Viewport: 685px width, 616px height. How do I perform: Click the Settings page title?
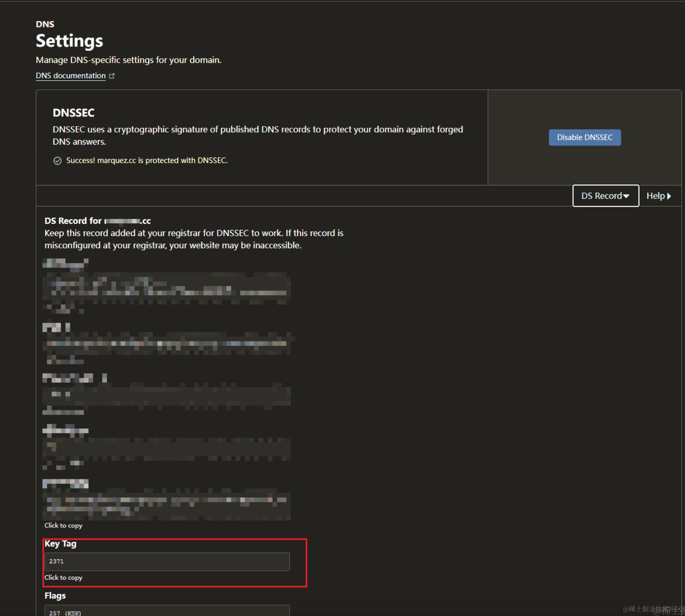[x=69, y=41]
